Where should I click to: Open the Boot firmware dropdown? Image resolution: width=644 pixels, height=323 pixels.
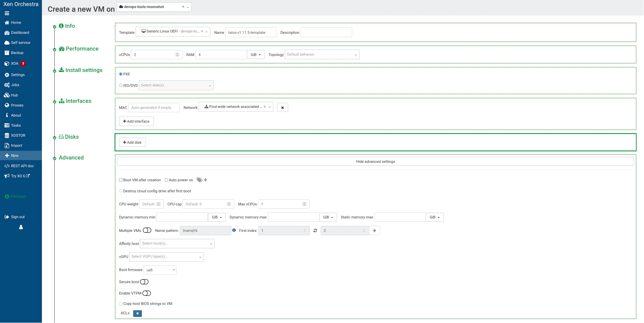point(160,270)
